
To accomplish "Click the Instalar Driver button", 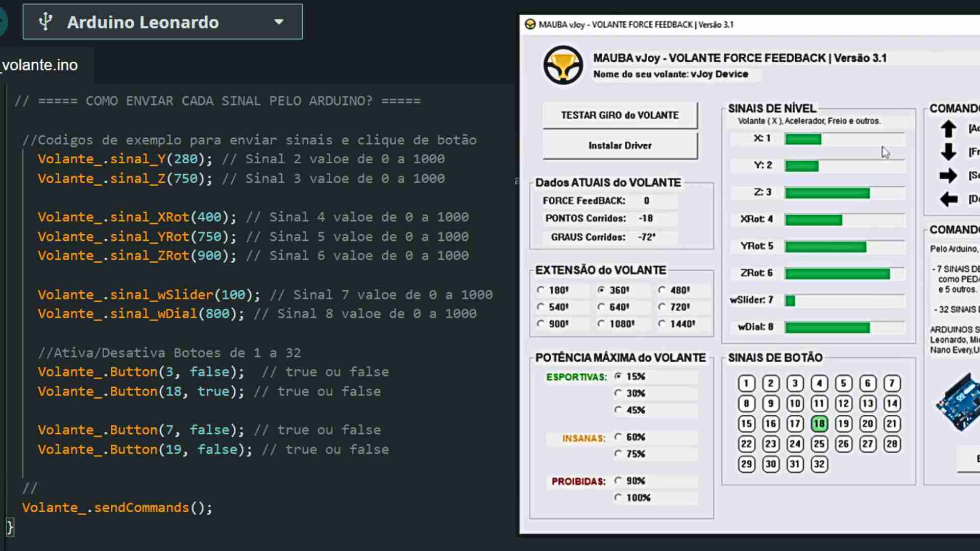I will (620, 146).
